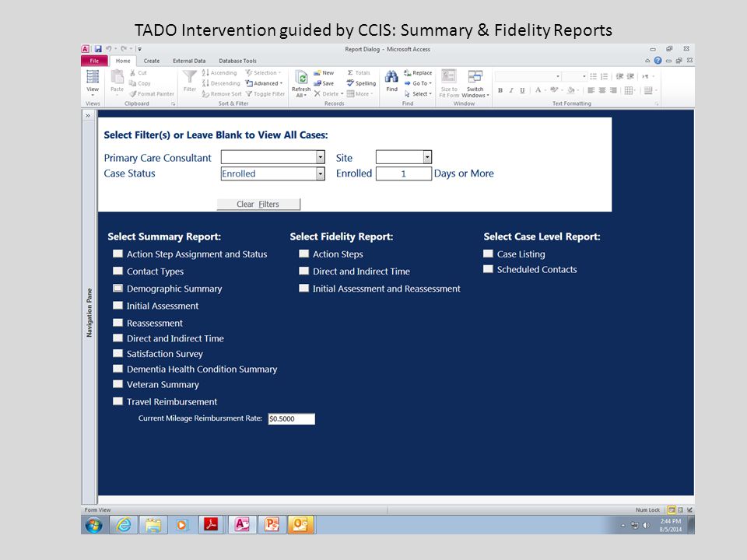Click the Current Mileage Reimbursement Rate field
This screenshot has width=747, height=560.
(291, 418)
